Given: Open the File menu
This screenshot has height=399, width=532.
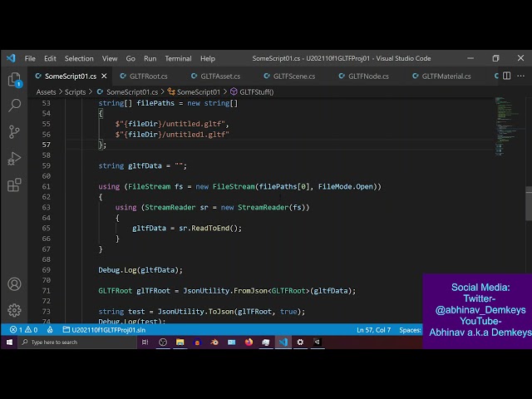Looking at the screenshot, I should pyautogui.click(x=30, y=58).
